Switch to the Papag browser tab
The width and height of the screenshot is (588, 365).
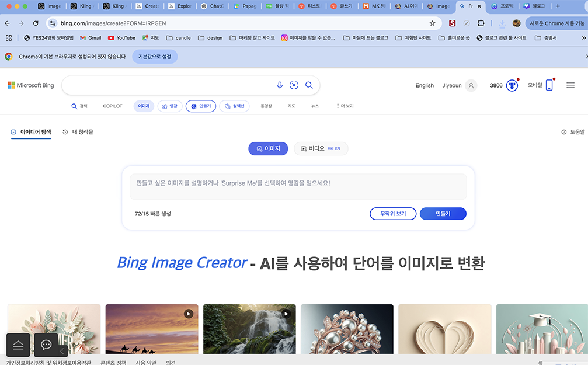pyautogui.click(x=245, y=6)
